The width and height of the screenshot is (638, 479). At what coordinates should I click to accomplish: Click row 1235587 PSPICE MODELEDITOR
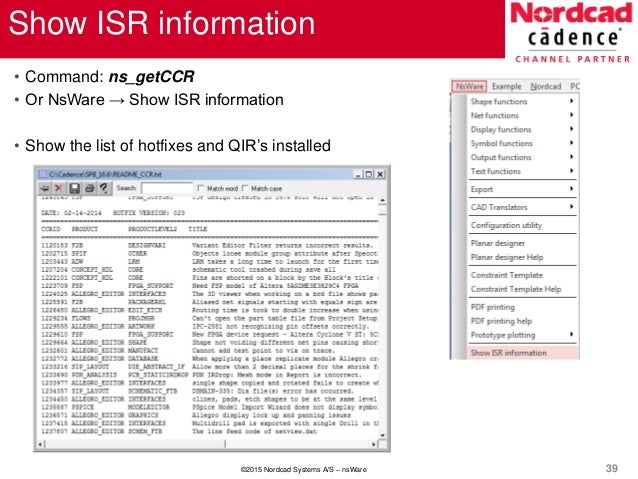[x=210, y=407]
